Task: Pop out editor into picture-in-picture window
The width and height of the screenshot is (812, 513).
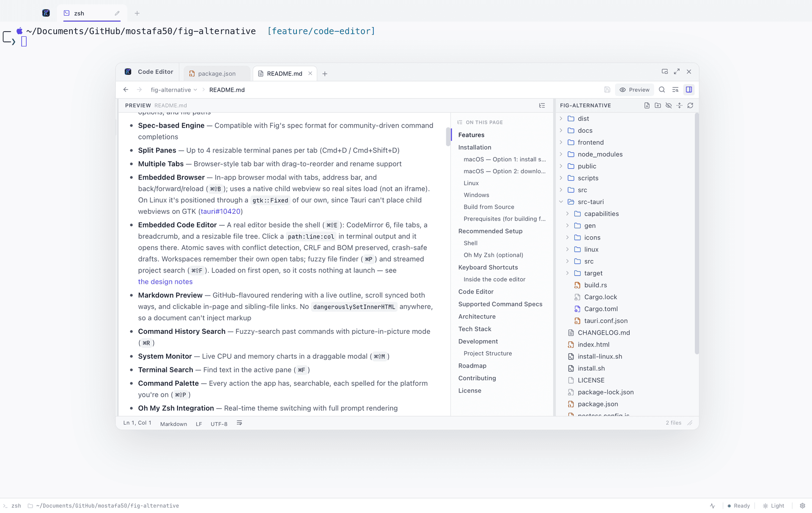Action: pyautogui.click(x=665, y=72)
